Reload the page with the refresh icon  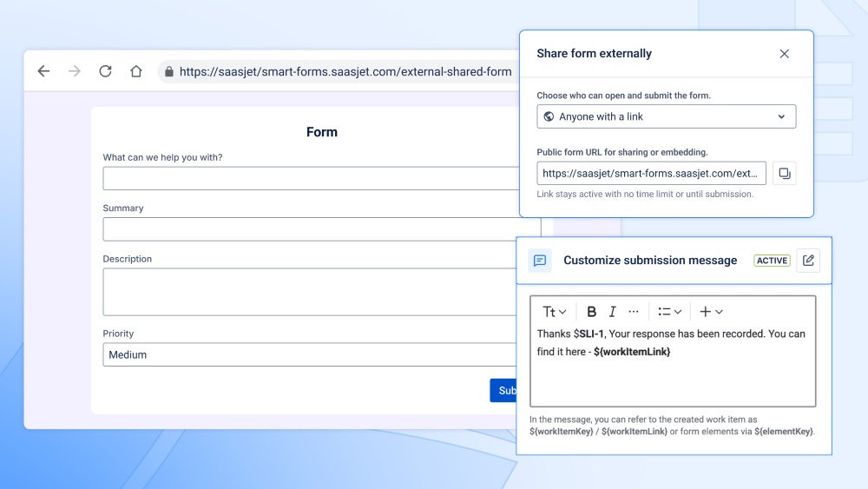click(105, 71)
